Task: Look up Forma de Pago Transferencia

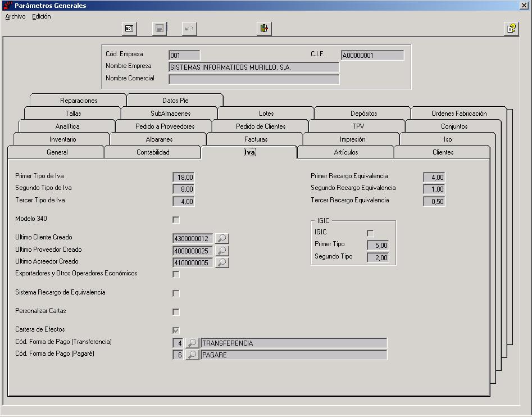Action: tap(192, 343)
